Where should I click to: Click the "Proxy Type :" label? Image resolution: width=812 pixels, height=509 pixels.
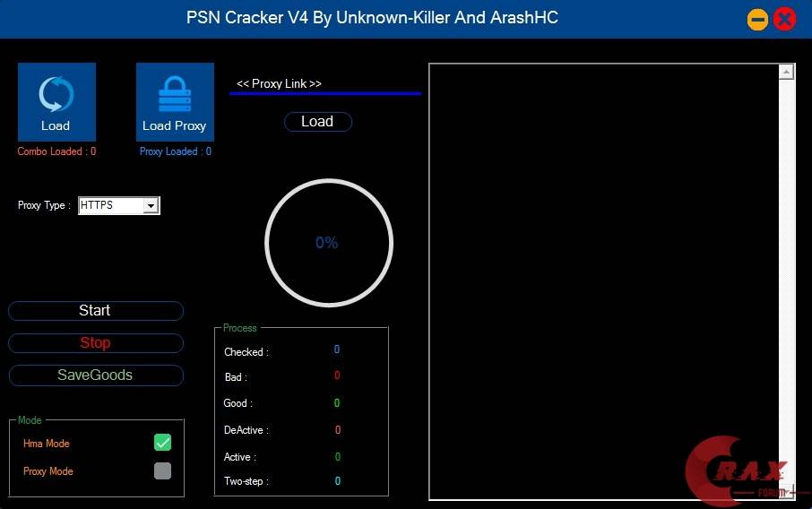click(x=44, y=205)
